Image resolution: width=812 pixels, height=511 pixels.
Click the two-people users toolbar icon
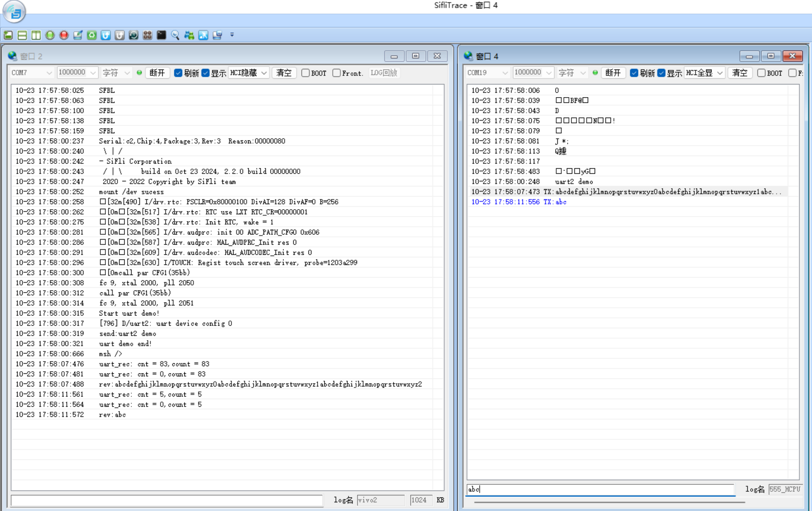[189, 35]
